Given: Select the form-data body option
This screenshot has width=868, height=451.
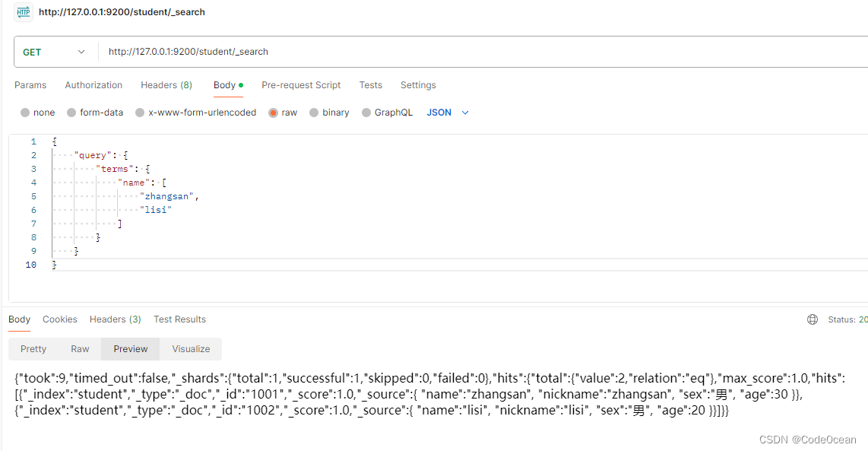Looking at the screenshot, I should pos(95,113).
